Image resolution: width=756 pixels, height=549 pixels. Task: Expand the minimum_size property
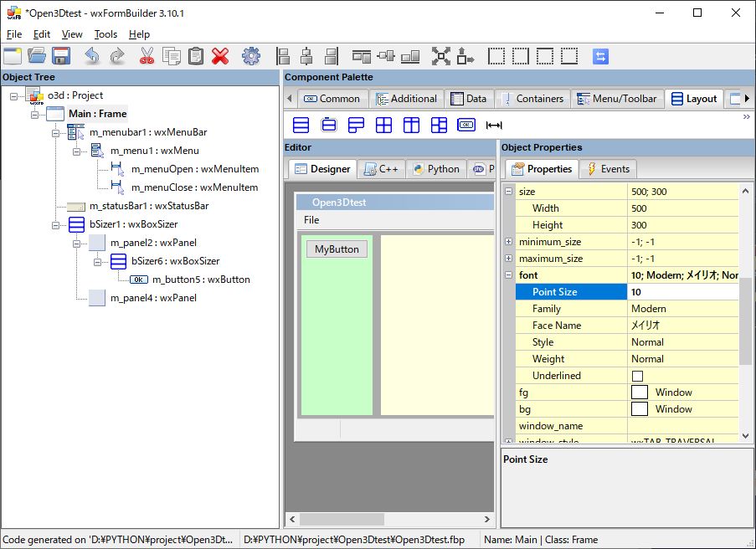(509, 242)
